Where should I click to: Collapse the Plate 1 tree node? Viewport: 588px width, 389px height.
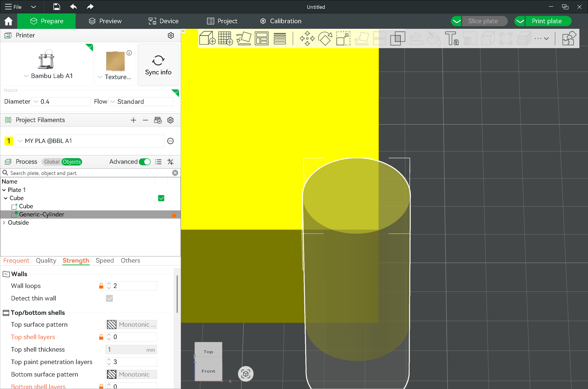click(4, 190)
